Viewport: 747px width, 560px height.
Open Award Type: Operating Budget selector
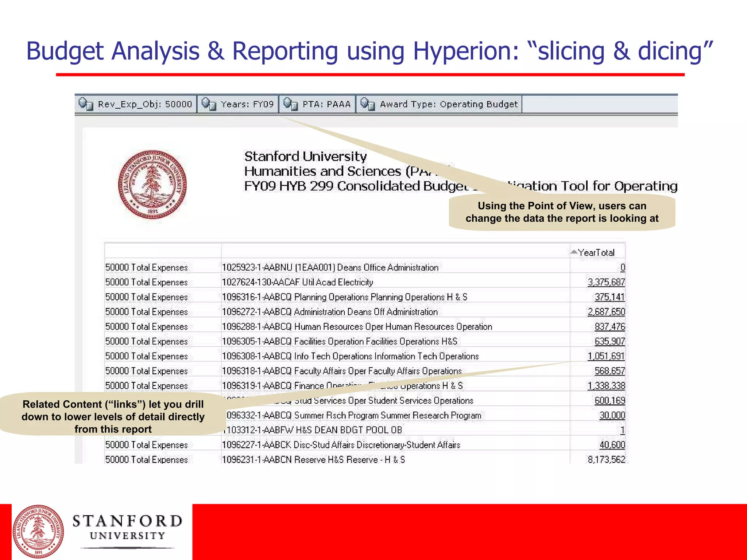pos(439,105)
